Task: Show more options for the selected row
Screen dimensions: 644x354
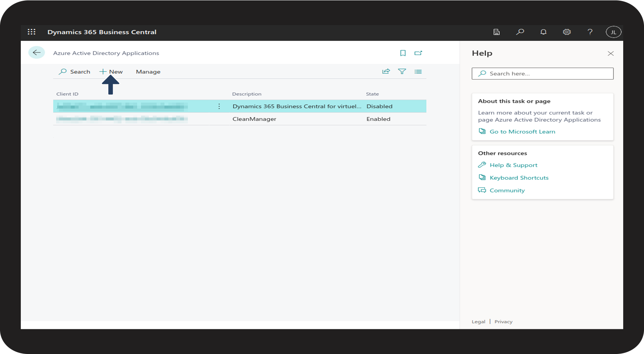Action: 219,106
